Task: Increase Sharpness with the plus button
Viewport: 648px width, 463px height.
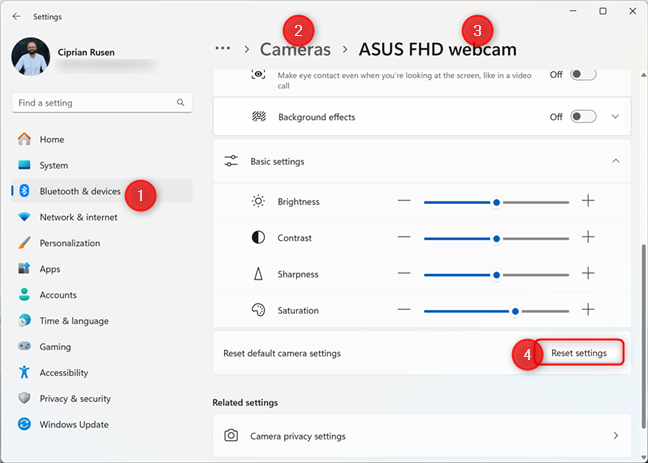Action: pos(588,273)
